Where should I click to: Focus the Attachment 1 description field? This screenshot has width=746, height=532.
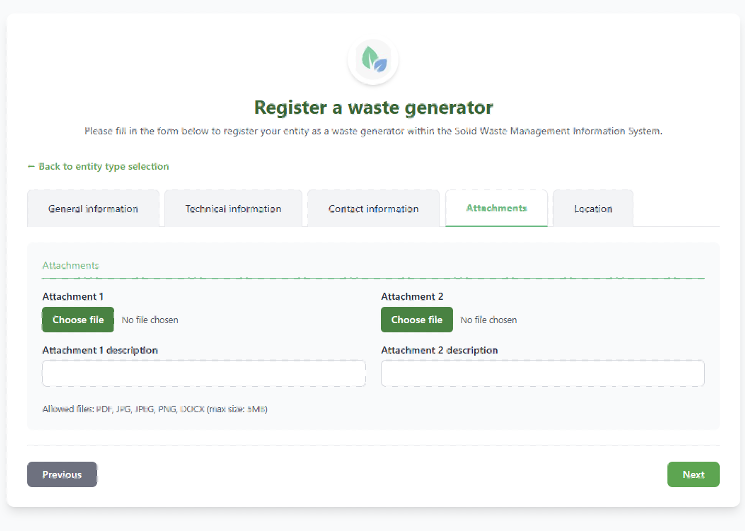point(204,374)
